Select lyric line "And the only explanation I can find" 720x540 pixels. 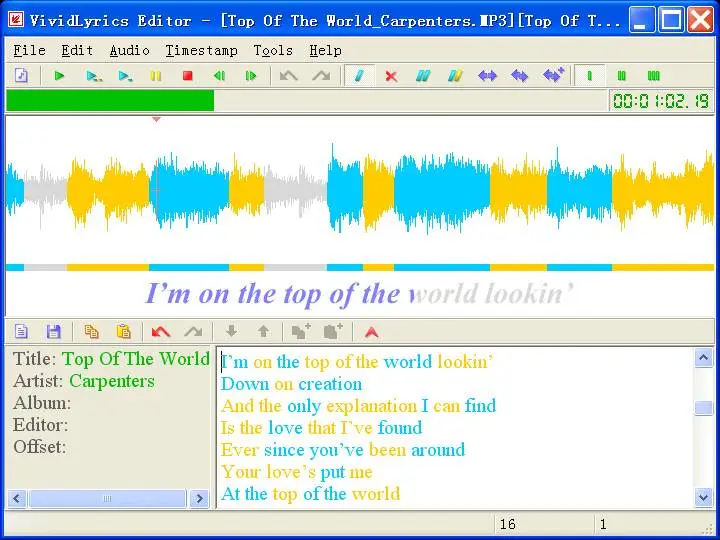click(358, 406)
